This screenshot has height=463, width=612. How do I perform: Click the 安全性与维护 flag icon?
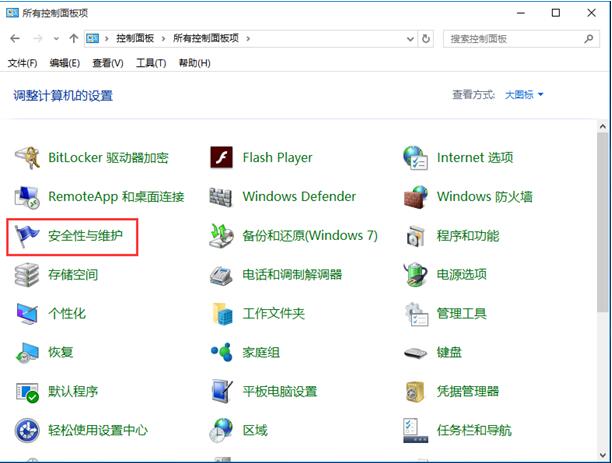pos(27,236)
